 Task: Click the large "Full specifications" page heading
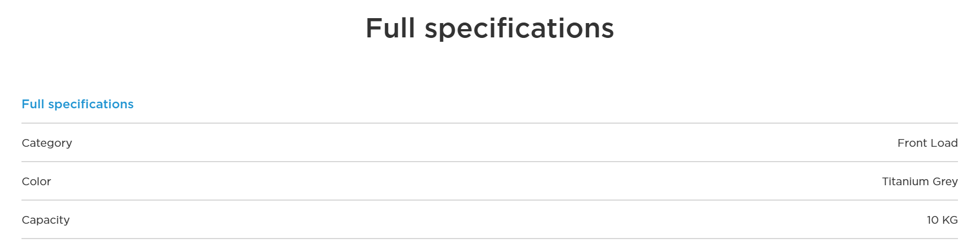[489, 28]
